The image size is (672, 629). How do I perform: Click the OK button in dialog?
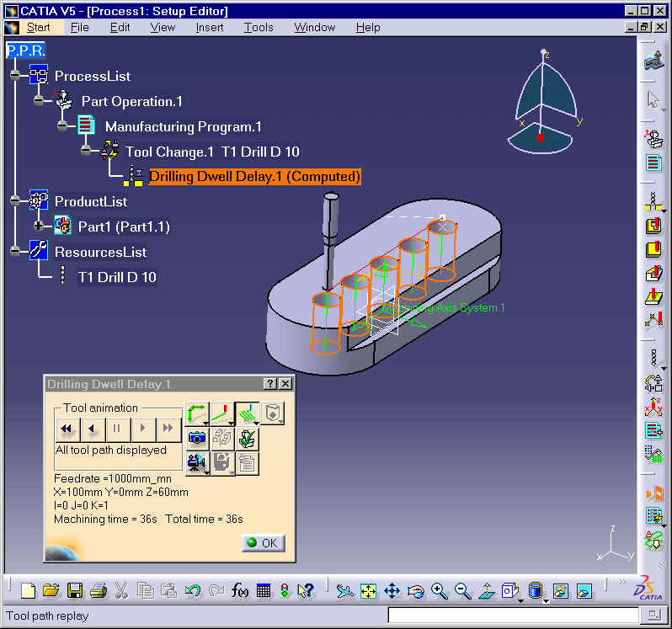tap(263, 543)
